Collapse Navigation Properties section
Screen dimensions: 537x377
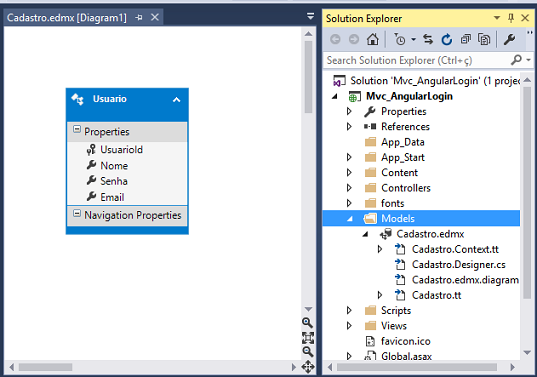tap(77, 213)
